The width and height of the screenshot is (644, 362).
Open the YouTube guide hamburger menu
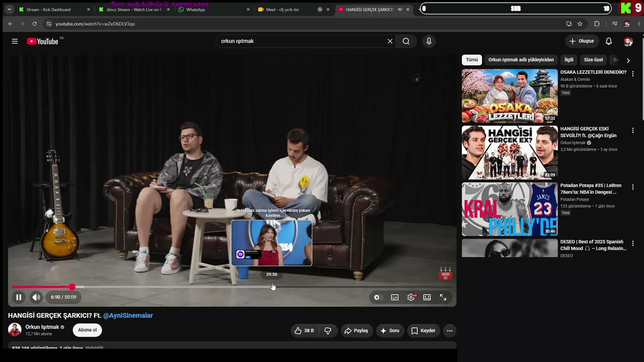point(15,41)
